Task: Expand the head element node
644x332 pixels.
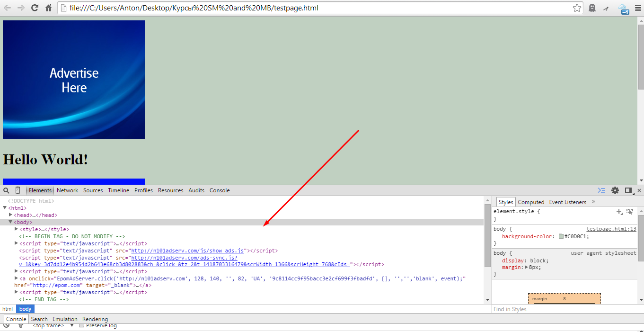Action: point(10,215)
